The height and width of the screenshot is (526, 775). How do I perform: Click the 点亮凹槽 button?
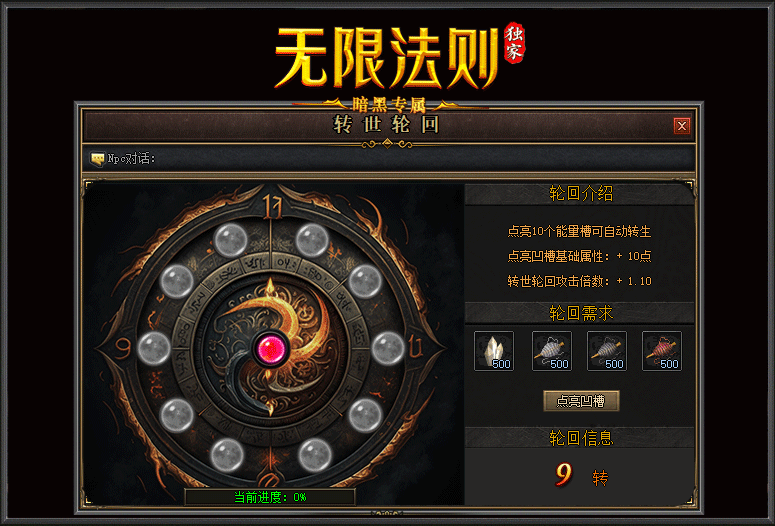click(581, 400)
